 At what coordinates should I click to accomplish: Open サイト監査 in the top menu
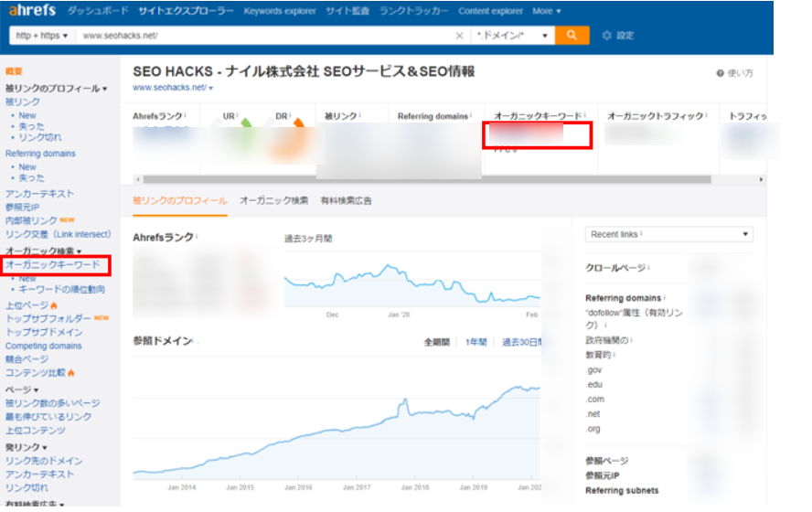pyautogui.click(x=347, y=11)
